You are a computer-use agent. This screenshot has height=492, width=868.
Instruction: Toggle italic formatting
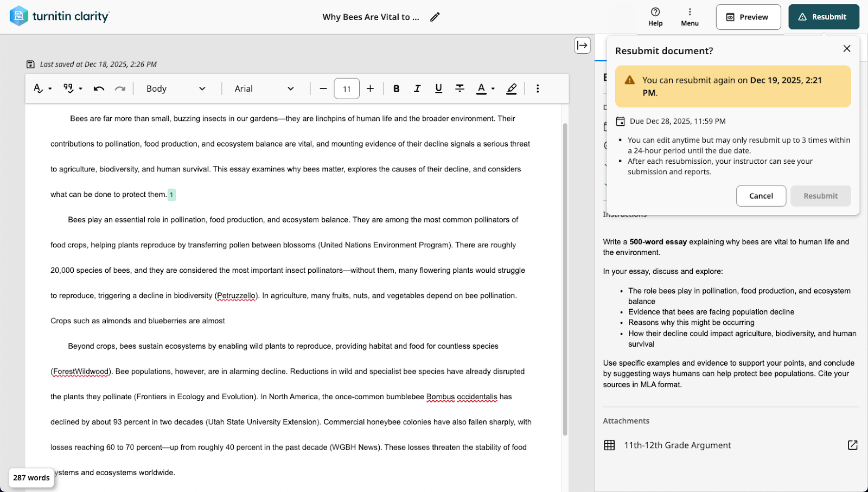point(417,88)
